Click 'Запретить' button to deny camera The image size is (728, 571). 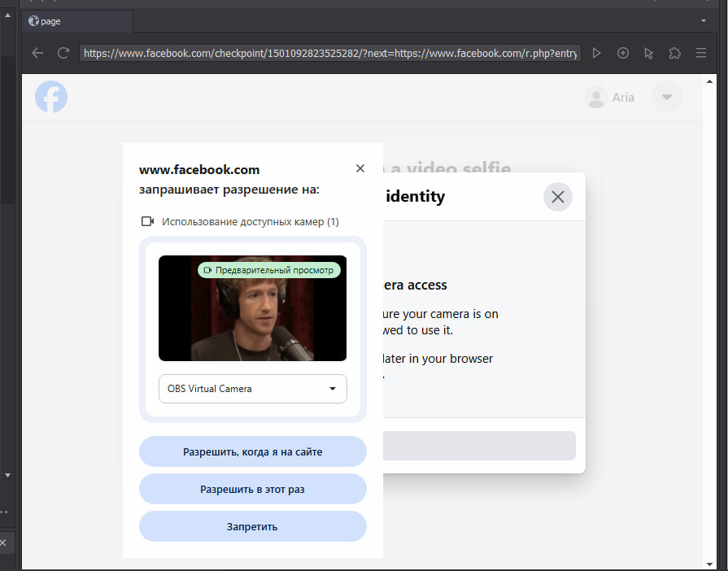tap(253, 526)
